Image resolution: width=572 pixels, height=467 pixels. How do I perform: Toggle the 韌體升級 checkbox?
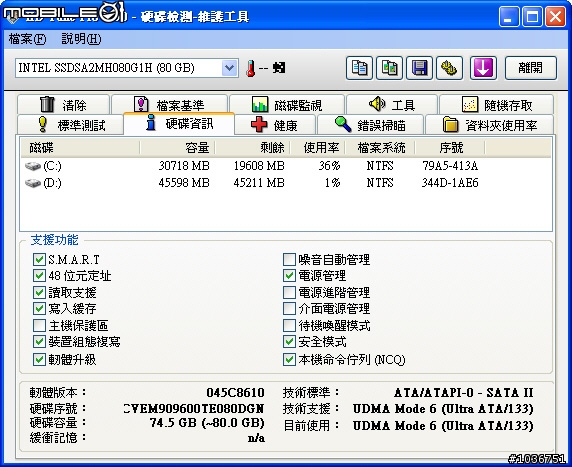39,359
